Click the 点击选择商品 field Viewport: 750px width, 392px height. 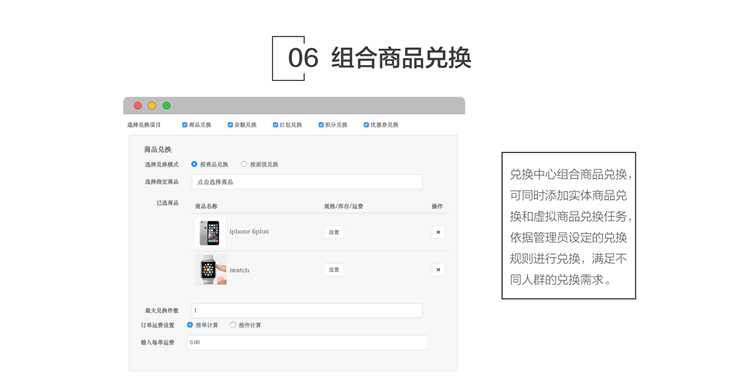[307, 182]
